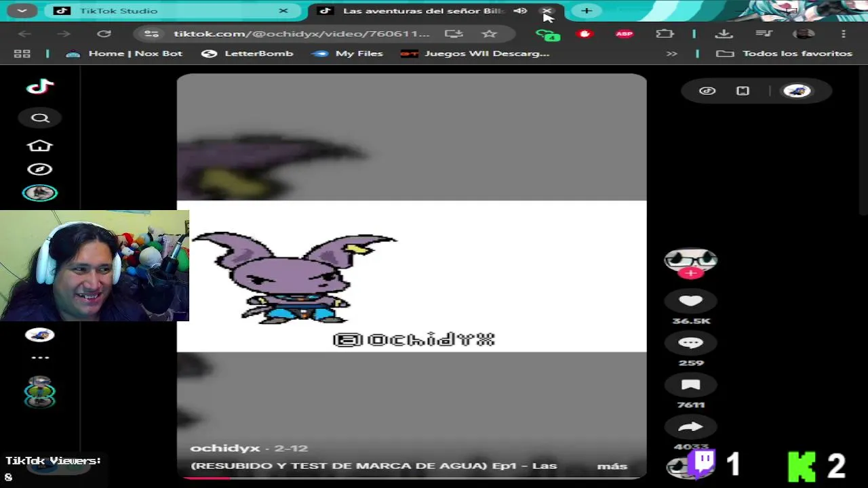Reload the page with the refresh button

pos(104,34)
